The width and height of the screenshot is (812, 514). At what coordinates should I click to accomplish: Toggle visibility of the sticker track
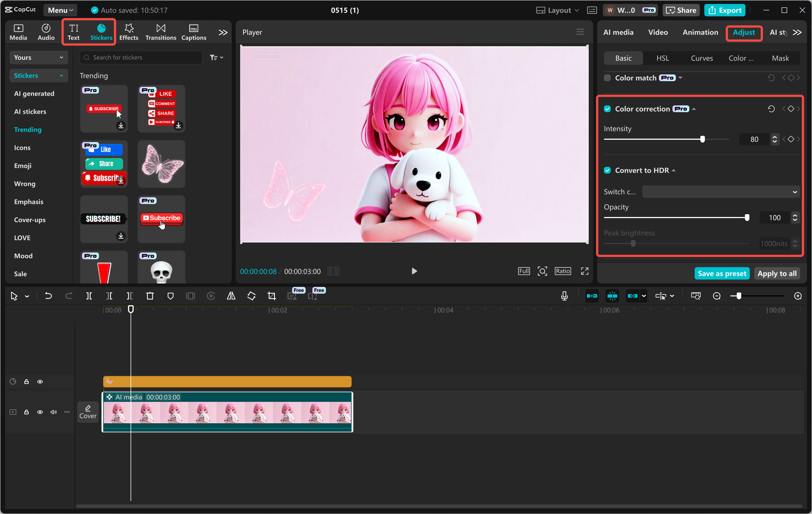(40, 382)
